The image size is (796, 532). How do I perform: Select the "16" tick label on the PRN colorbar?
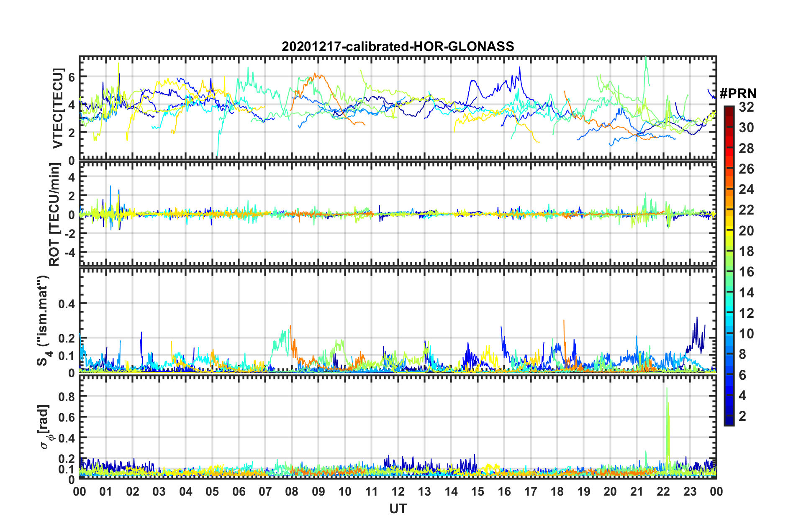click(746, 272)
